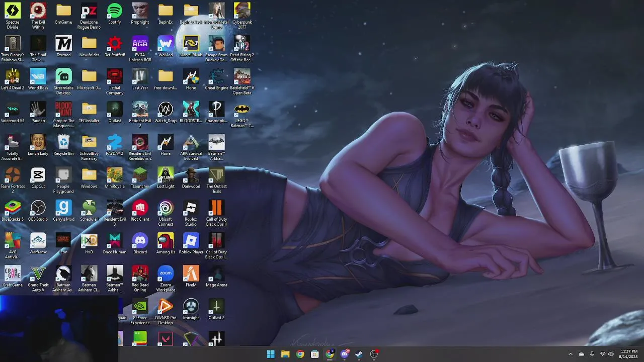The height and width of the screenshot is (362, 644).
Task: Open Team Fortress 2 shortcut
Action: pyautogui.click(x=13, y=180)
